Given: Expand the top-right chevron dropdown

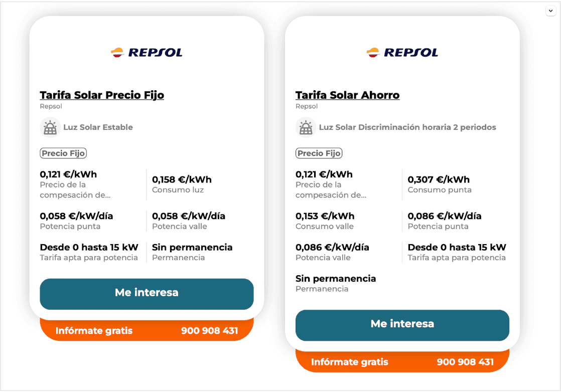Looking at the screenshot, I should 550,11.
